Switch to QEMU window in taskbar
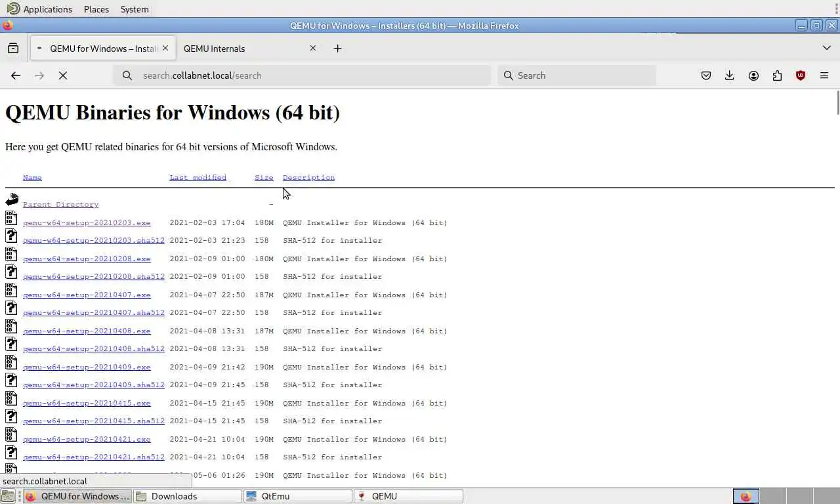840x504 pixels. coord(408,496)
